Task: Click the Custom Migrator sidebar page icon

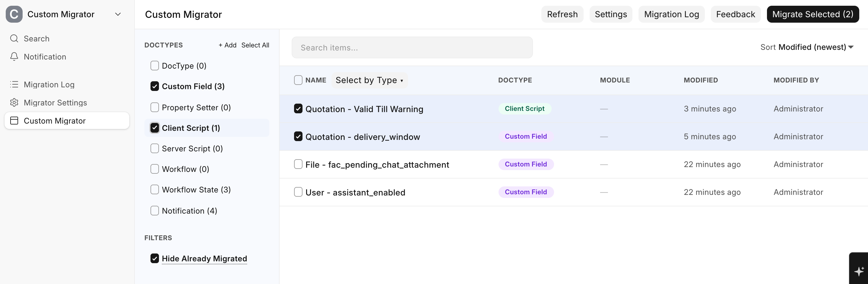Action: (14, 121)
